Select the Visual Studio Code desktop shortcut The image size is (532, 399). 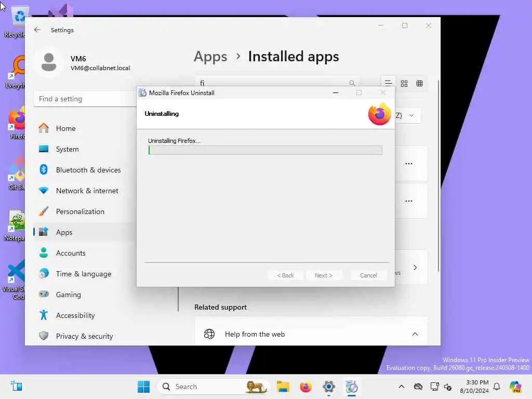pos(14,279)
